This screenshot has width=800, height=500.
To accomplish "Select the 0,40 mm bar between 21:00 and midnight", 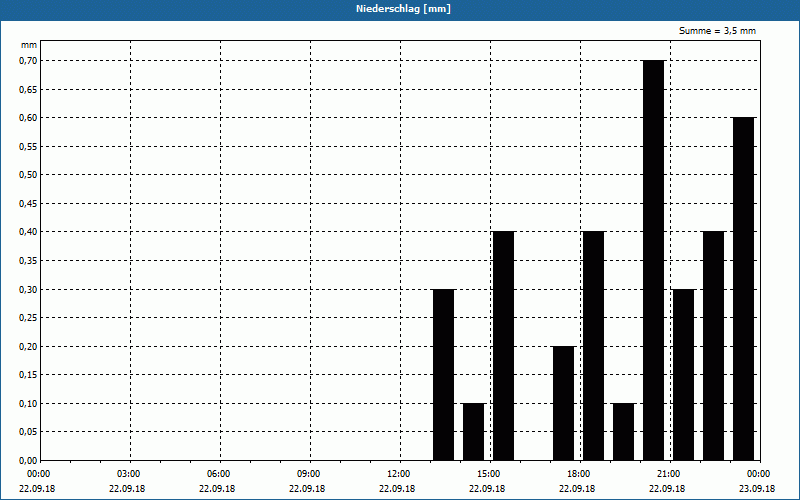I will coord(713,346).
